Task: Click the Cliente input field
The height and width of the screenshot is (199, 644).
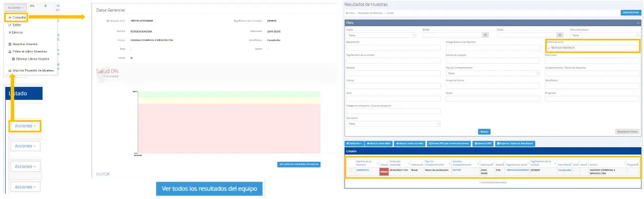Action: click(393, 86)
